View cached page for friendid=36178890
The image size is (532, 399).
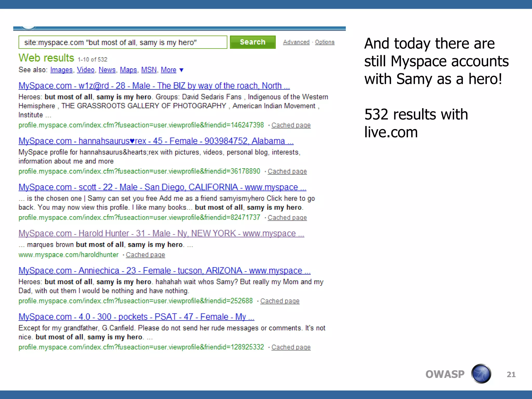[287, 171]
